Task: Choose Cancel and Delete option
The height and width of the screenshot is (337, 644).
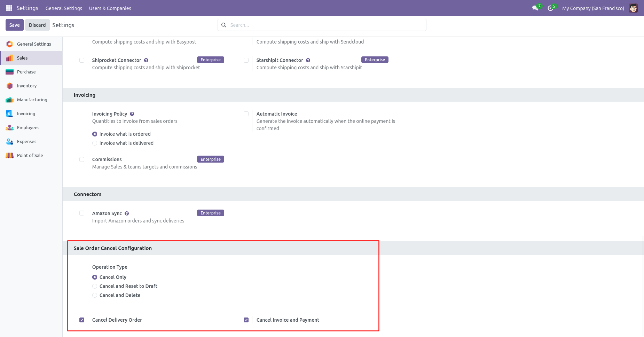Action: tap(95, 295)
